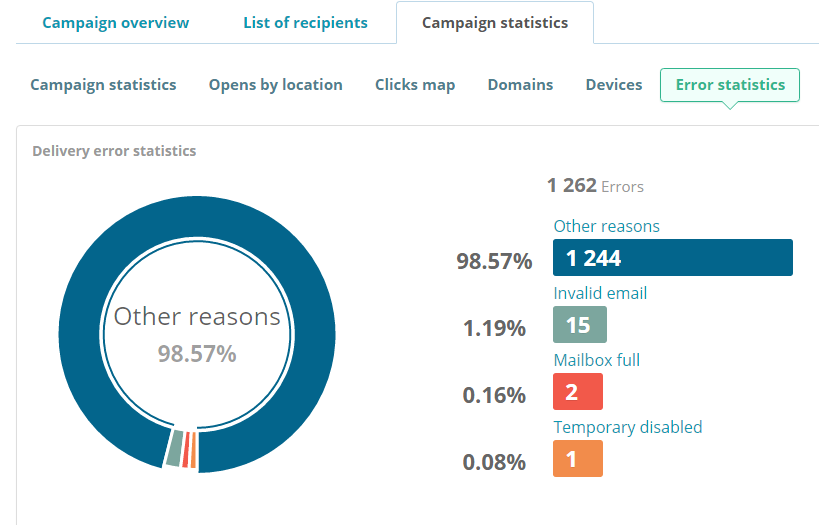Show Devices statistics
This screenshot has height=525, width=819.
614,85
